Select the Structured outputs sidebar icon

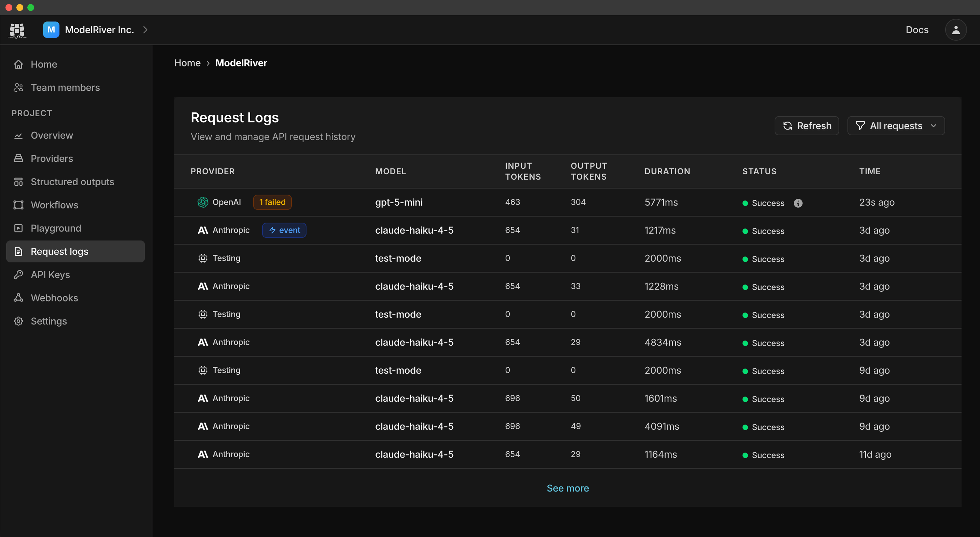coord(18,182)
